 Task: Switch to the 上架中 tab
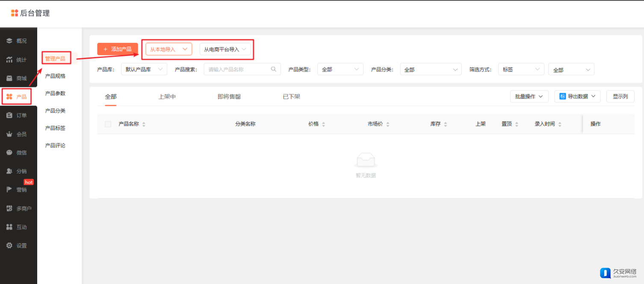[x=167, y=97]
